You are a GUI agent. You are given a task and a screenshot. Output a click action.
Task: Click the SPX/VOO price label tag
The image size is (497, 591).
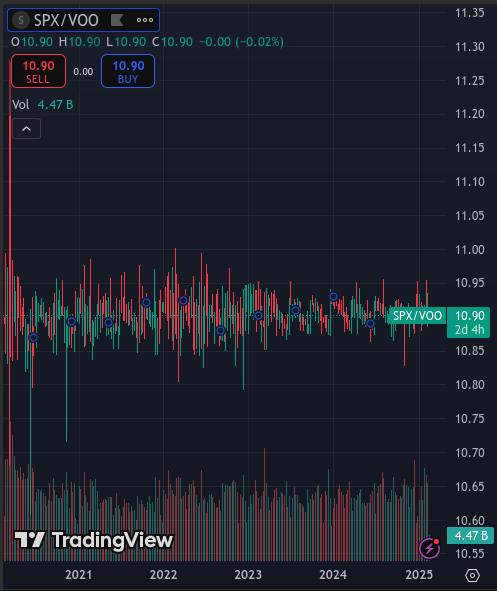click(417, 315)
